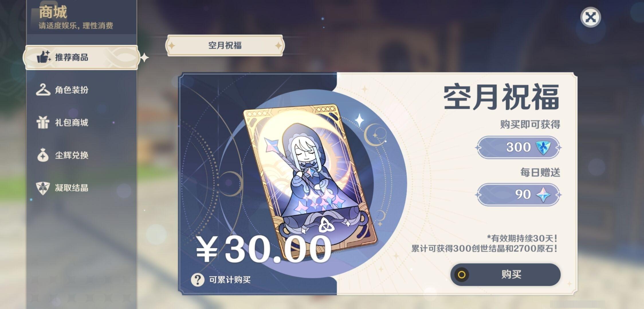Click the 购买 text on the purchase button
This screenshot has height=309, width=644.
click(x=511, y=274)
